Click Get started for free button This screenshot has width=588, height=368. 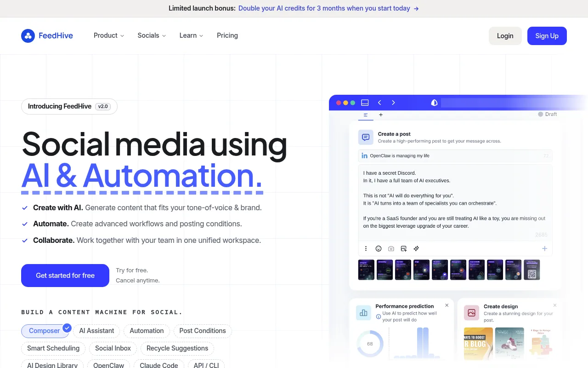[65, 276]
